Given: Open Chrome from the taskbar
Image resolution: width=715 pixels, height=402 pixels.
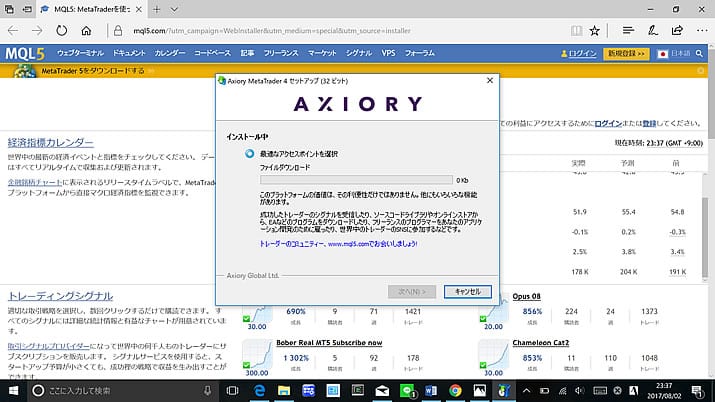Looking at the screenshot, I should pyautogui.click(x=455, y=391).
